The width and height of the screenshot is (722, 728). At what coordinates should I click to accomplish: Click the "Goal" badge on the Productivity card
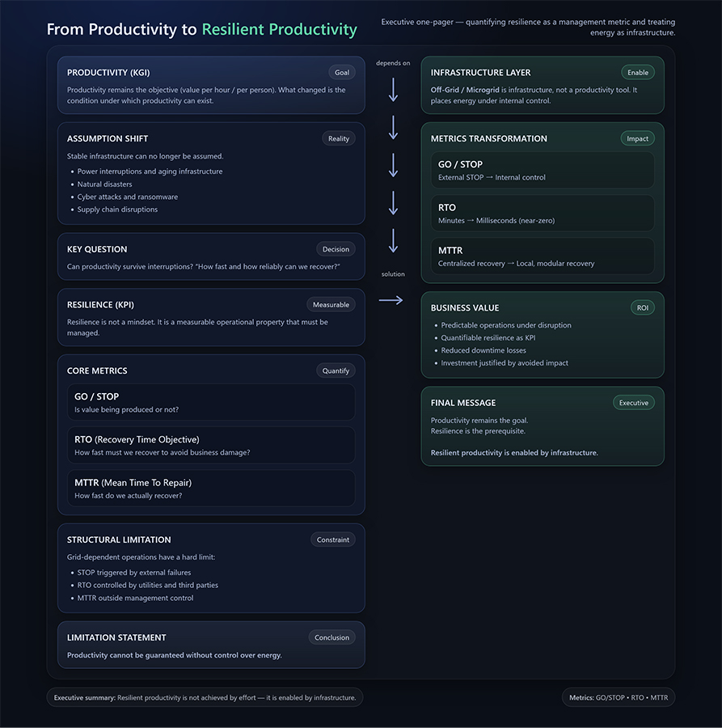[342, 73]
